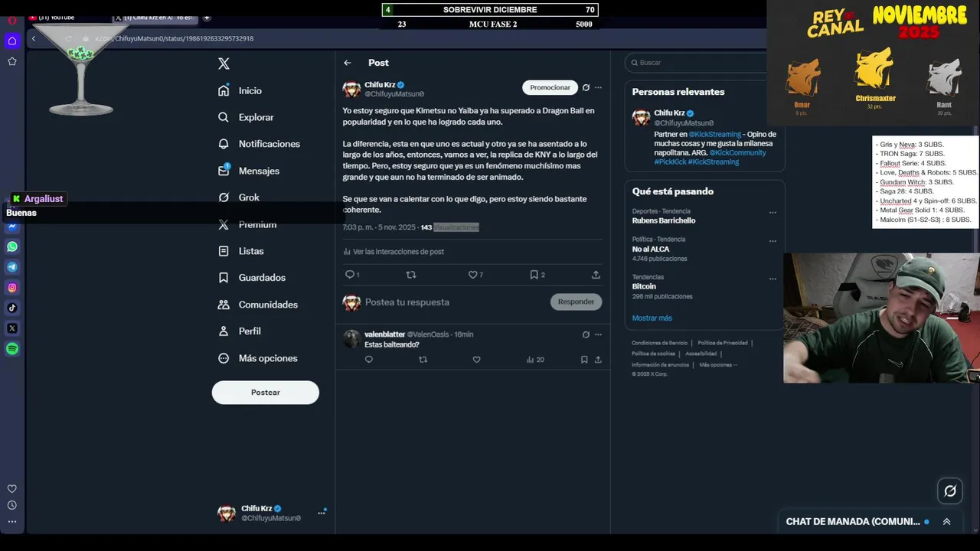
Task: Reply using the comment icon on the main post
Action: (350, 274)
